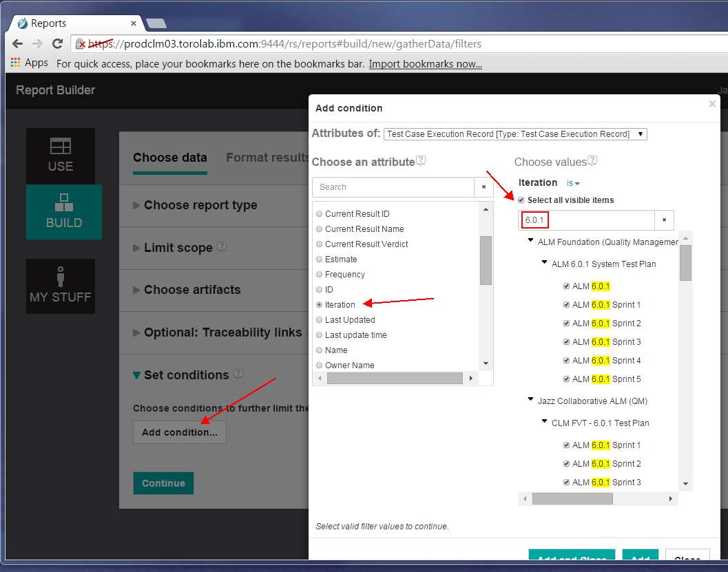Click the attribute list scroll up arrow
The image size is (728, 572).
[486, 209]
